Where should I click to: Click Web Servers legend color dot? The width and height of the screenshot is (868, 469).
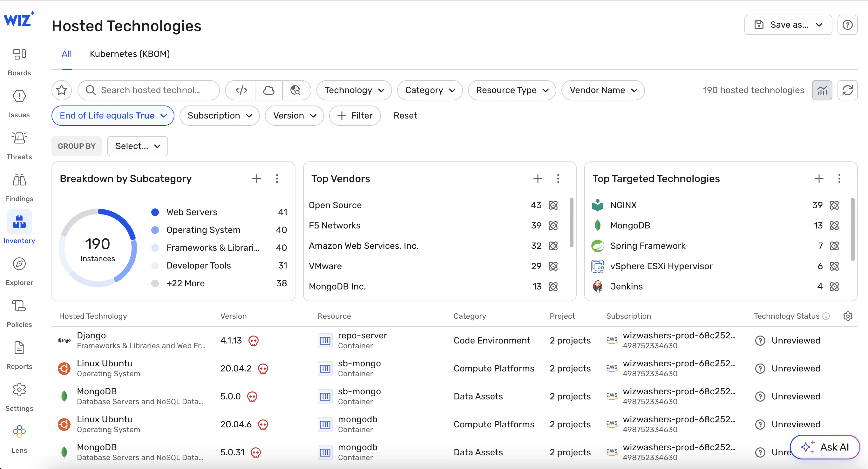pos(155,212)
